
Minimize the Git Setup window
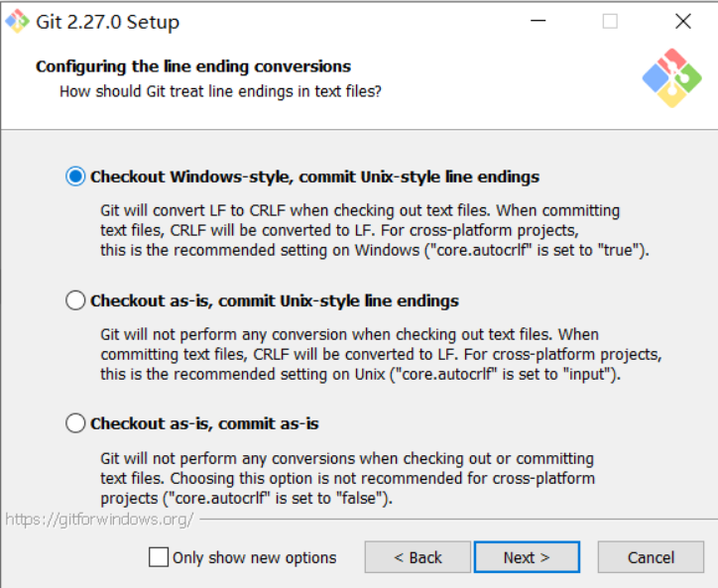click(538, 21)
